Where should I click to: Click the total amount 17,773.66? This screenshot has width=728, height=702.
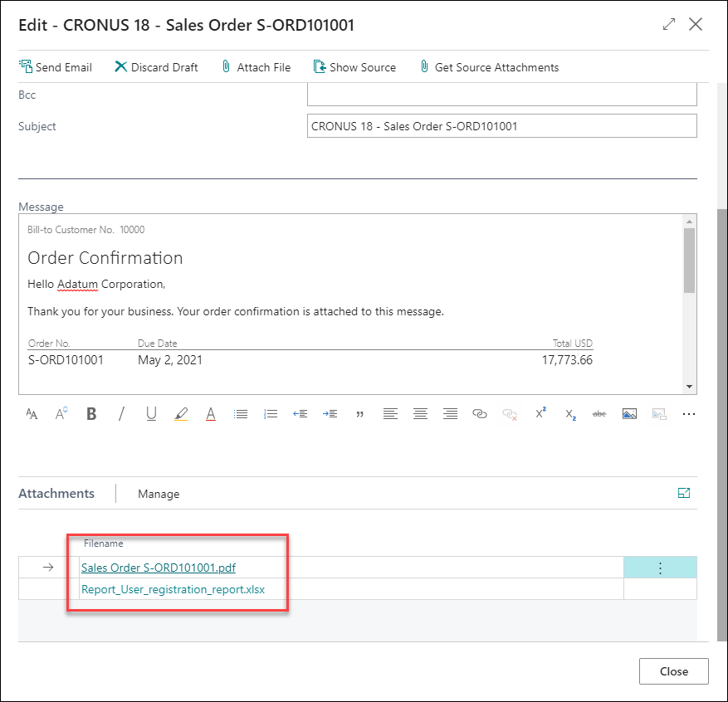567,360
